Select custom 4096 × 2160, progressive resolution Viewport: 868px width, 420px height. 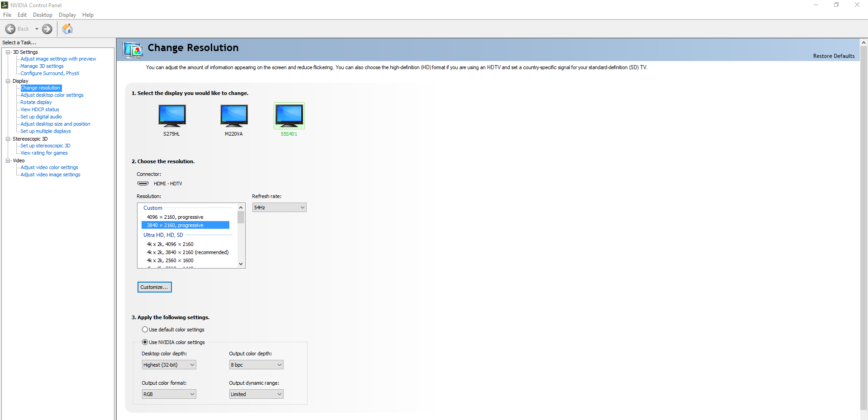click(175, 217)
